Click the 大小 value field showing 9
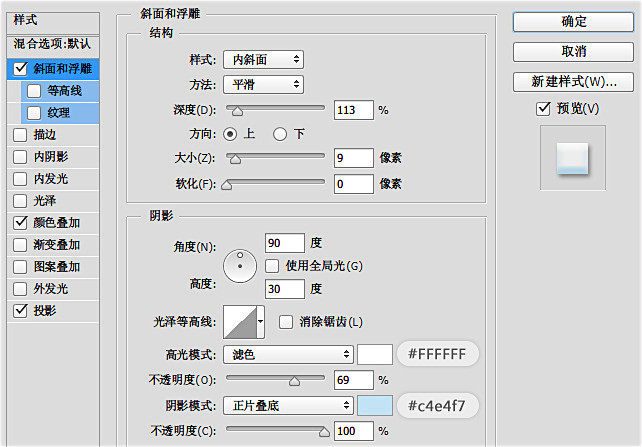This screenshot has height=447, width=642. click(354, 158)
